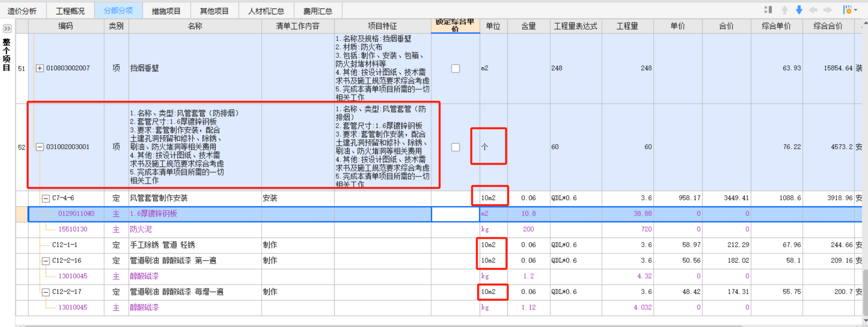This screenshot has width=868, height=327.
Task: Open the dropdown arrow beside column settings
Action: pos(856,10)
